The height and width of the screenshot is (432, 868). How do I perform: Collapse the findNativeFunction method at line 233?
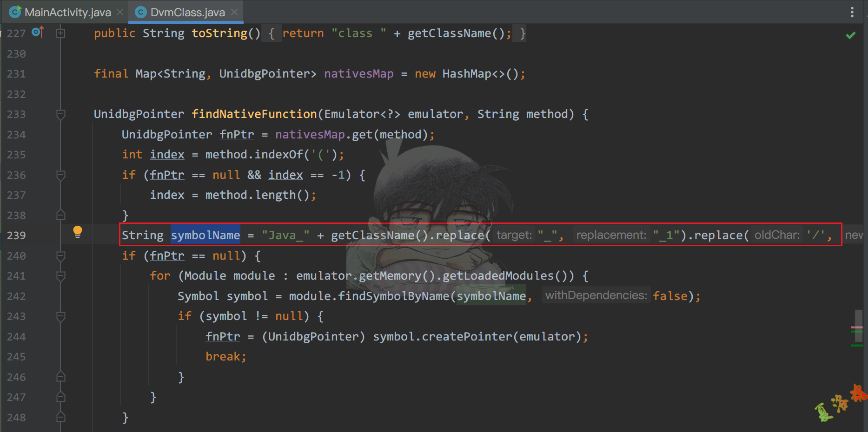(60, 114)
